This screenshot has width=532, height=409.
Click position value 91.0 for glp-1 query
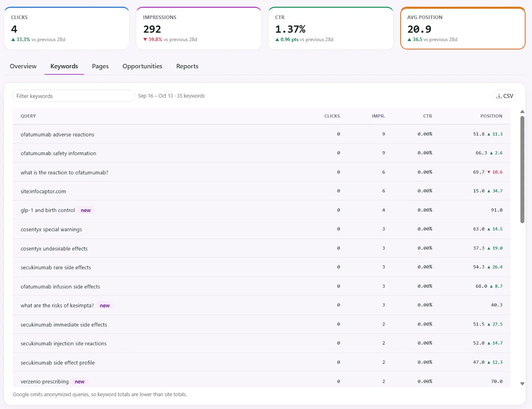click(x=497, y=210)
